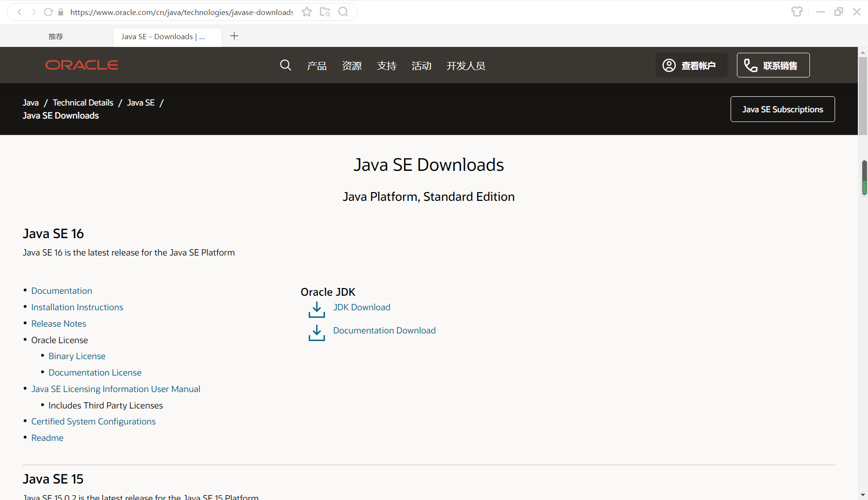This screenshot has width=868, height=500.
Task: Switch to the 推荐 tab
Action: tap(56, 37)
